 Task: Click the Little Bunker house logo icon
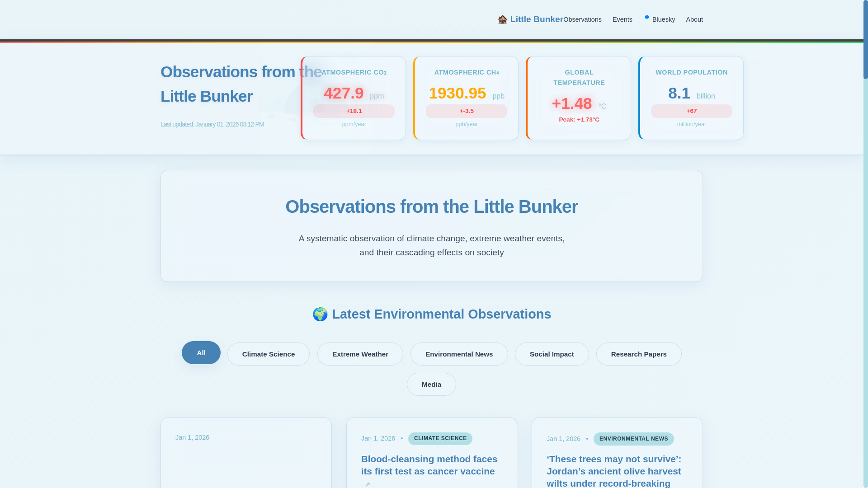[x=502, y=19]
